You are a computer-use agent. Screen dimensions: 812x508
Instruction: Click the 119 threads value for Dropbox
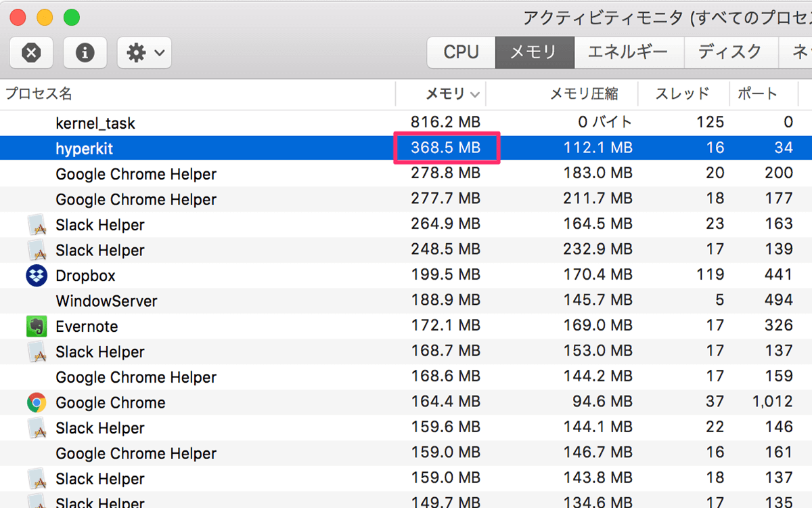pyautogui.click(x=710, y=274)
